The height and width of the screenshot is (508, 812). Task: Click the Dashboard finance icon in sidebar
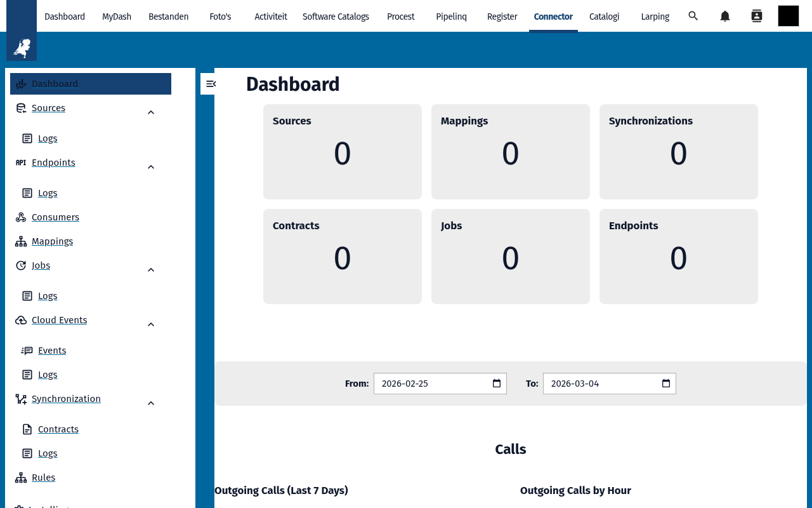pos(21,84)
